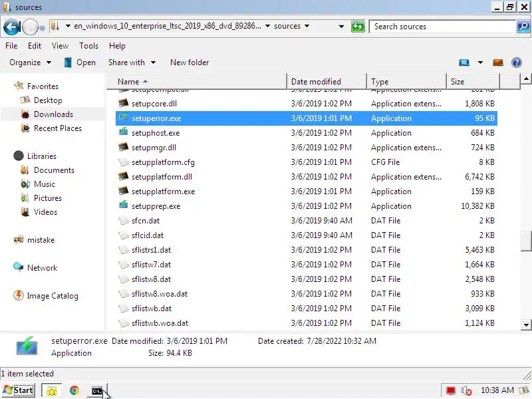Open the Help question mark icon

(517, 63)
